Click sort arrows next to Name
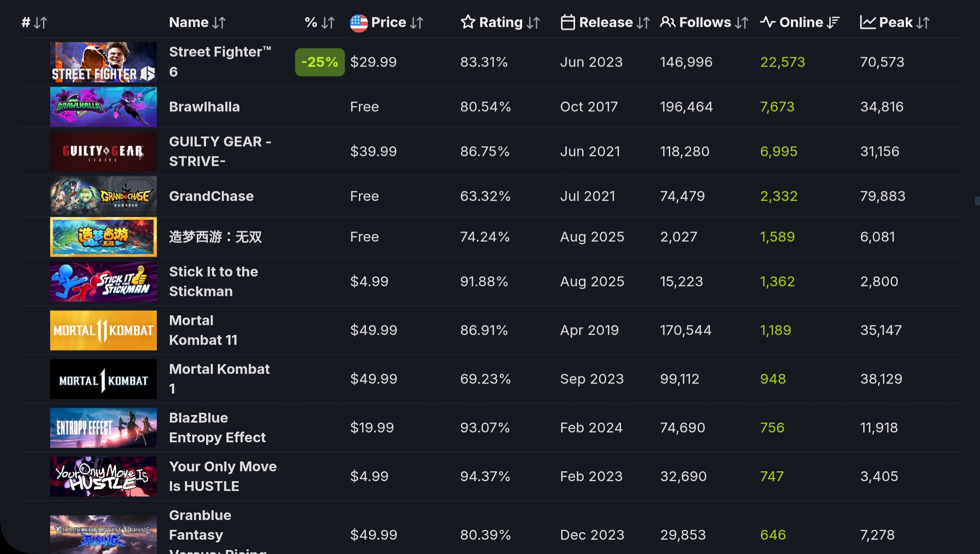This screenshot has width=980, height=554. [219, 23]
